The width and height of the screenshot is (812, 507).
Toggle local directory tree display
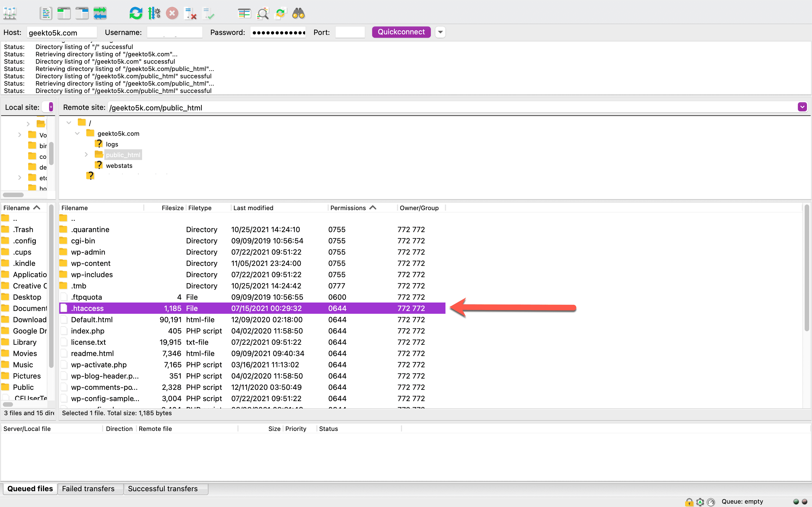[64, 14]
